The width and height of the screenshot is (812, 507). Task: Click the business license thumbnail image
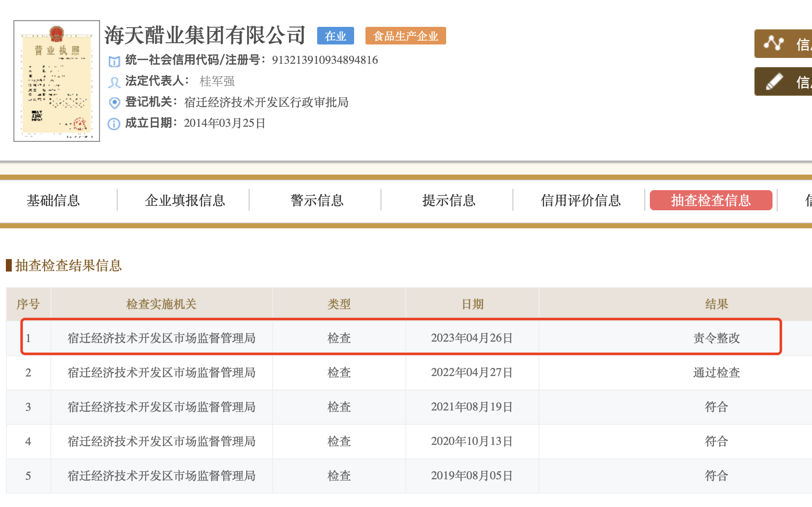(57, 81)
